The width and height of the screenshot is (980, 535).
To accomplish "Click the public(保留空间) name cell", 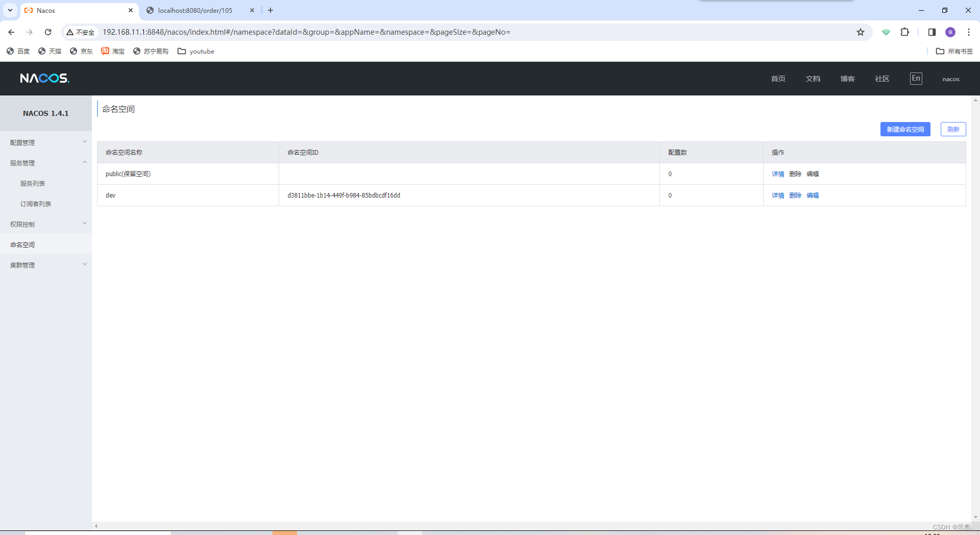I will click(x=188, y=174).
